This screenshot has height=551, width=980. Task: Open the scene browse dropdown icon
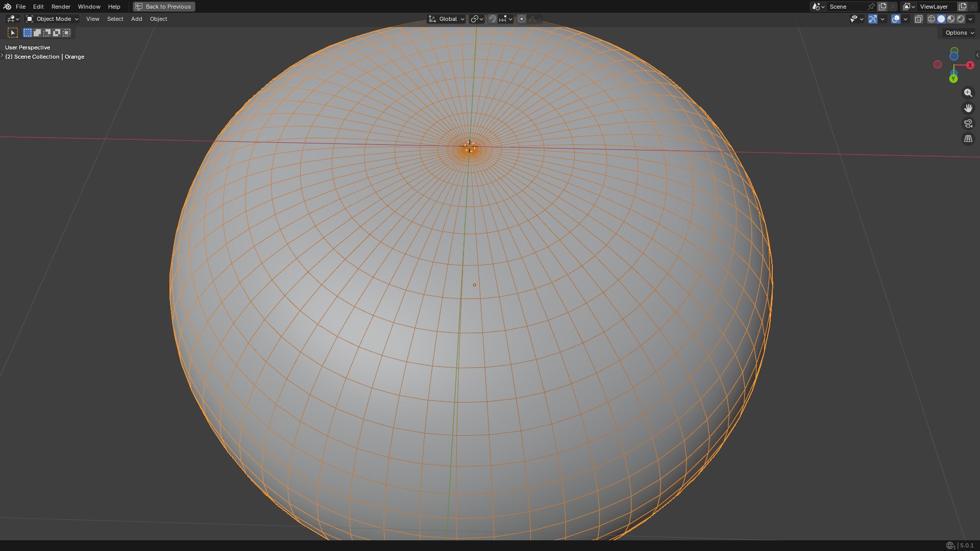coord(818,7)
